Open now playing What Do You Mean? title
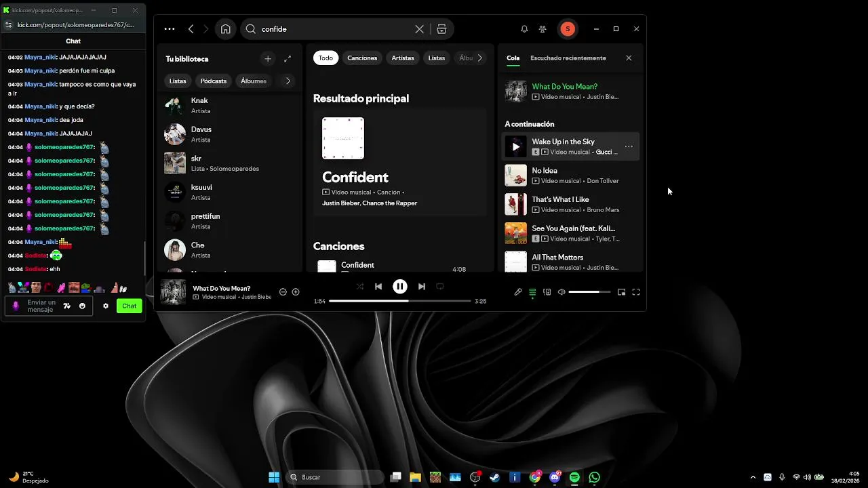The width and height of the screenshot is (868, 488). (x=222, y=289)
